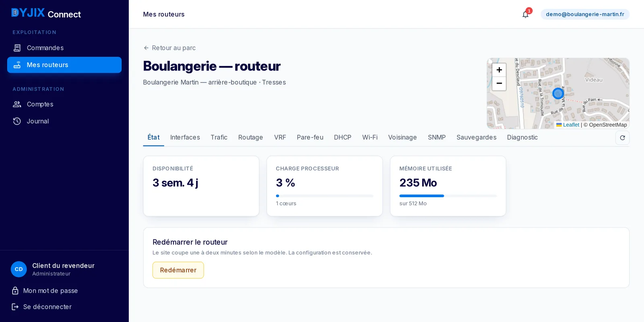Open the notifications bell

coord(525,14)
